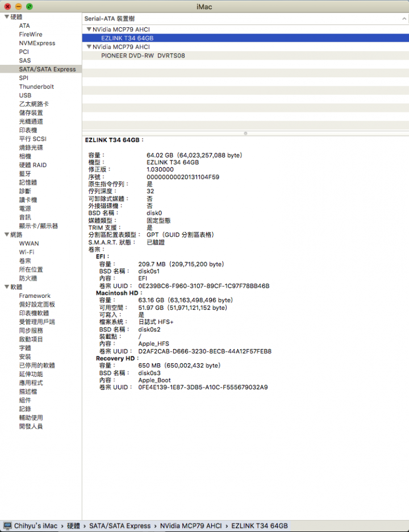The width and height of the screenshot is (409, 532).
Task: Select ATA in the sidebar
Action: point(24,26)
